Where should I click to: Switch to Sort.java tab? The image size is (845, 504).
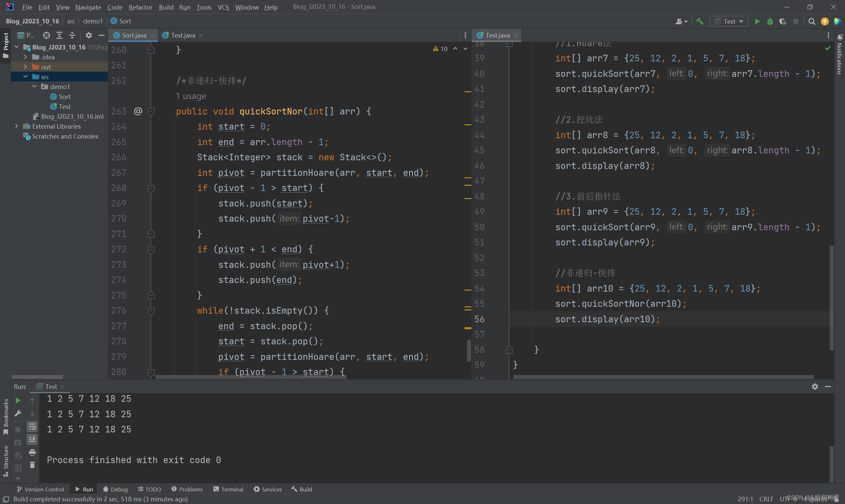pos(134,35)
